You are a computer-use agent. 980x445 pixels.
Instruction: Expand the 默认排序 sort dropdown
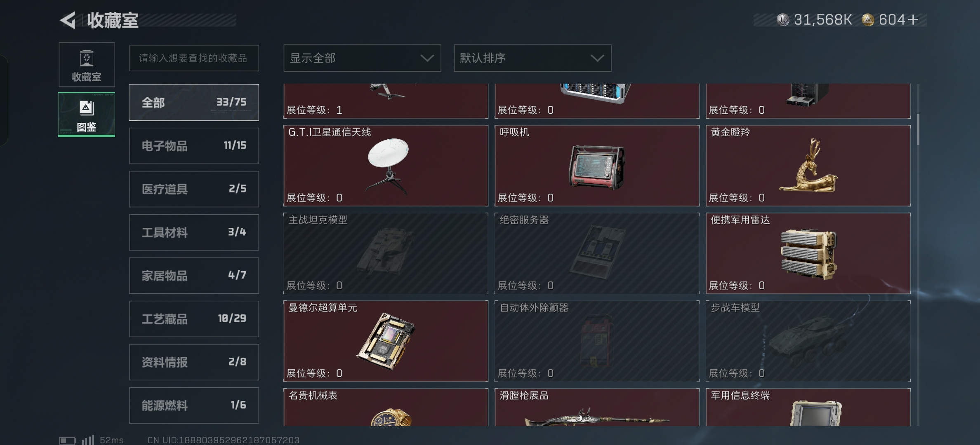532,58
